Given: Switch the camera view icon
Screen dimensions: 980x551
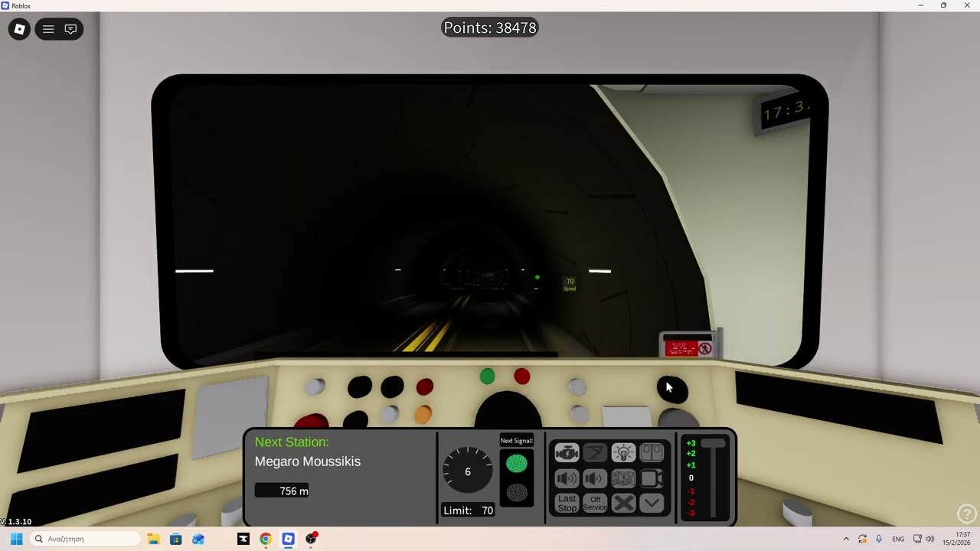Looking at the screenshot, I should coord(652,478).
